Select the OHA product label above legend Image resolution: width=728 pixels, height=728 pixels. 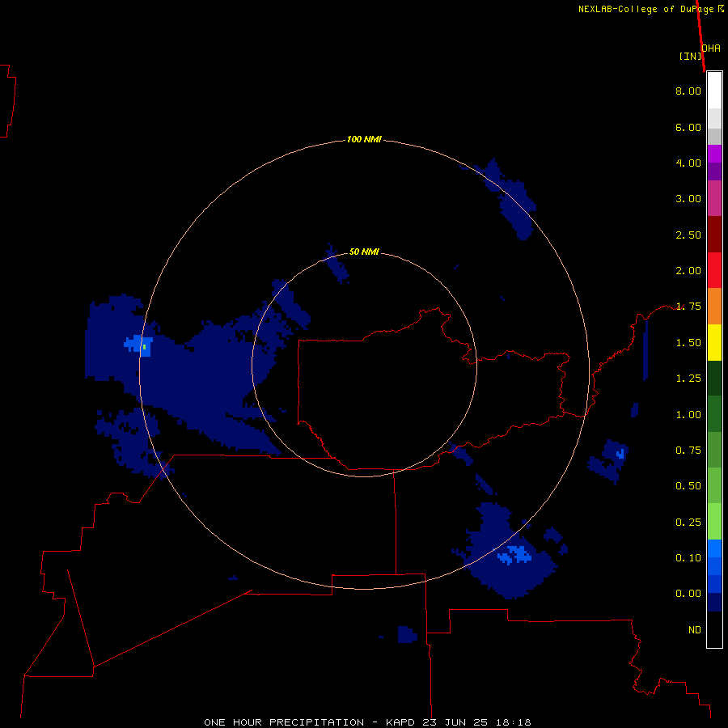click(711, 49)
